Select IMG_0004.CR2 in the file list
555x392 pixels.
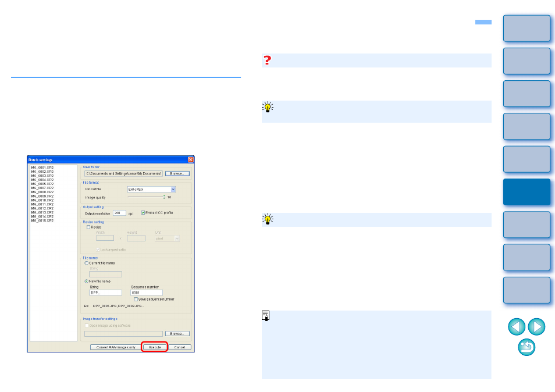click(42, 180)
